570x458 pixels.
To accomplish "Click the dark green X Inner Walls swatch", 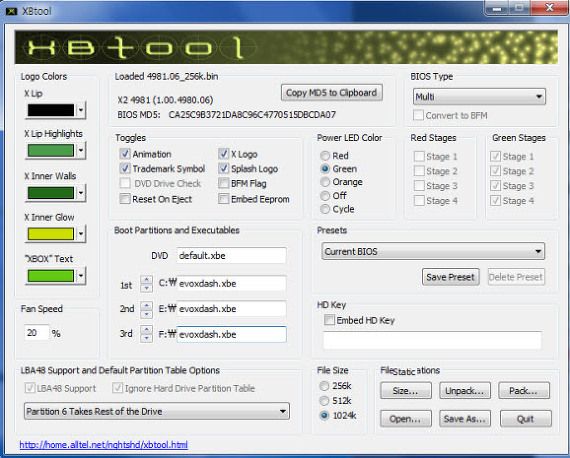I will click(51, 193).
